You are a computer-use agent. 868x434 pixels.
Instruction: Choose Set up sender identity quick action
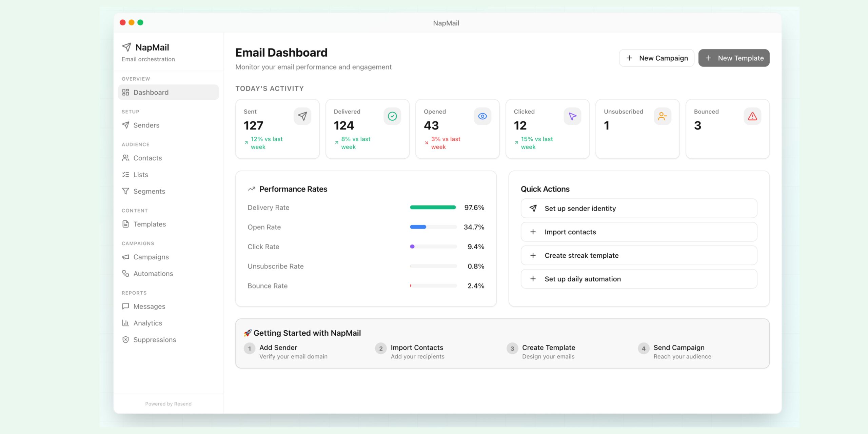639,209
